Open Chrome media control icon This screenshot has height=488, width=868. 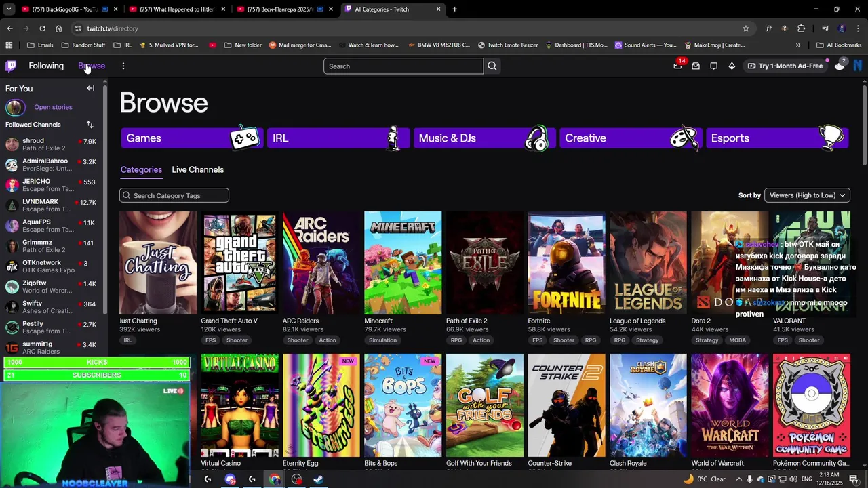coord(825,28)
